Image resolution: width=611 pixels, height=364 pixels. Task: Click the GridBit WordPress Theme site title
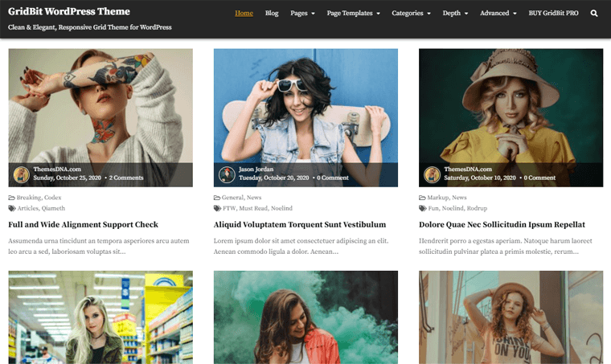pyautogui.click(x=69, y=12)
